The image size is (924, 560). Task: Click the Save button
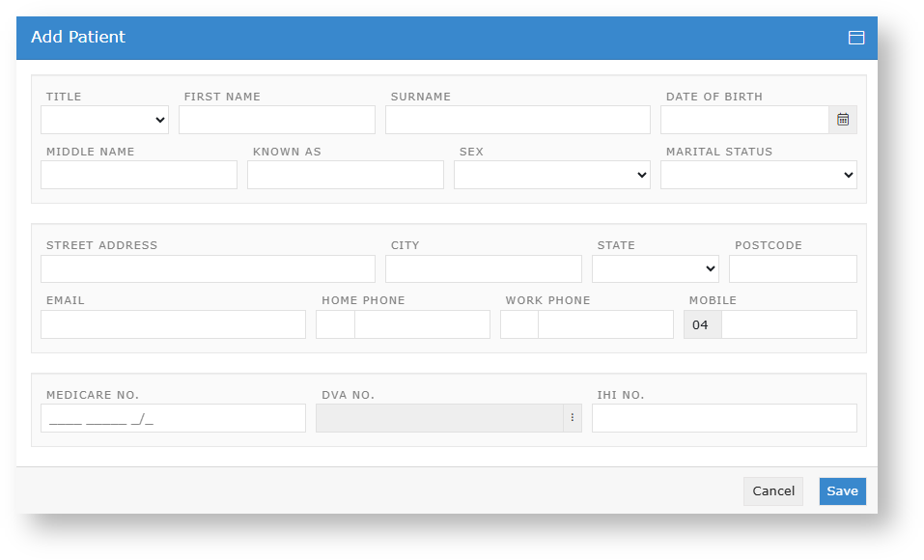tap(842, 491)
